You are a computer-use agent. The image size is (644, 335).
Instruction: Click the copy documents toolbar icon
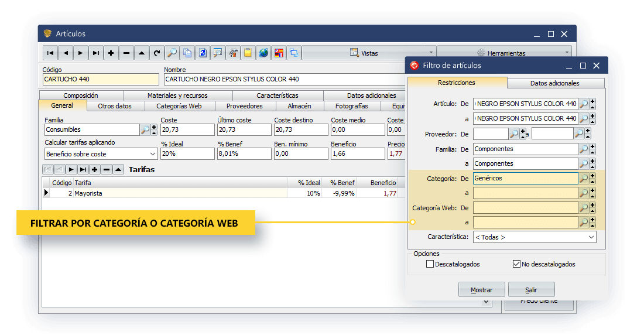187,53
